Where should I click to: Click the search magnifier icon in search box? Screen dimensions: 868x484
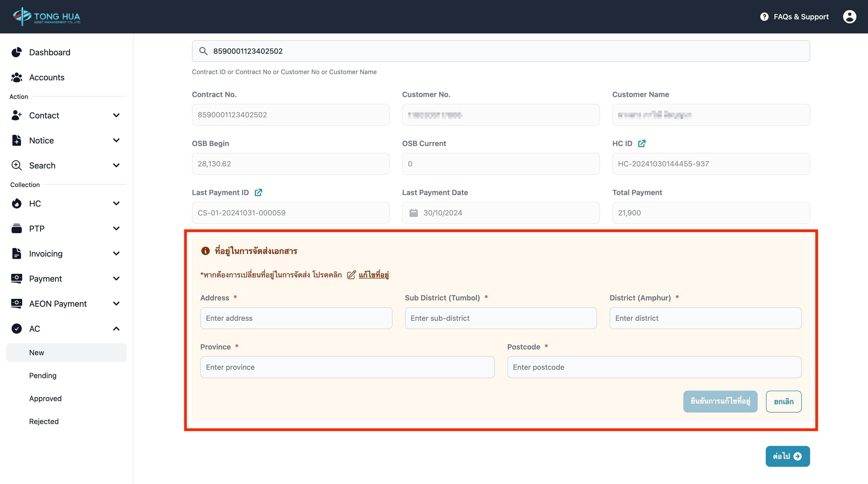pyautogui.click(x=203, y=51)
